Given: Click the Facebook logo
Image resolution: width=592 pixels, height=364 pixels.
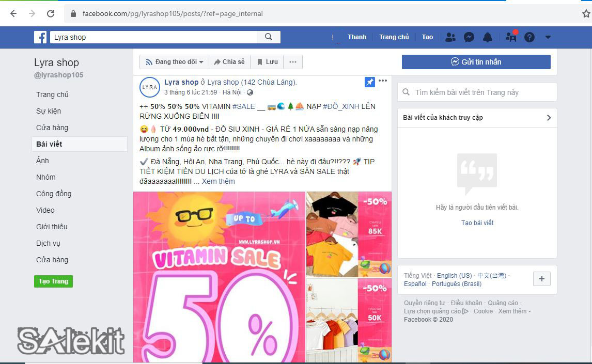Looking at the screenshot, I should (x=40, y=37).
